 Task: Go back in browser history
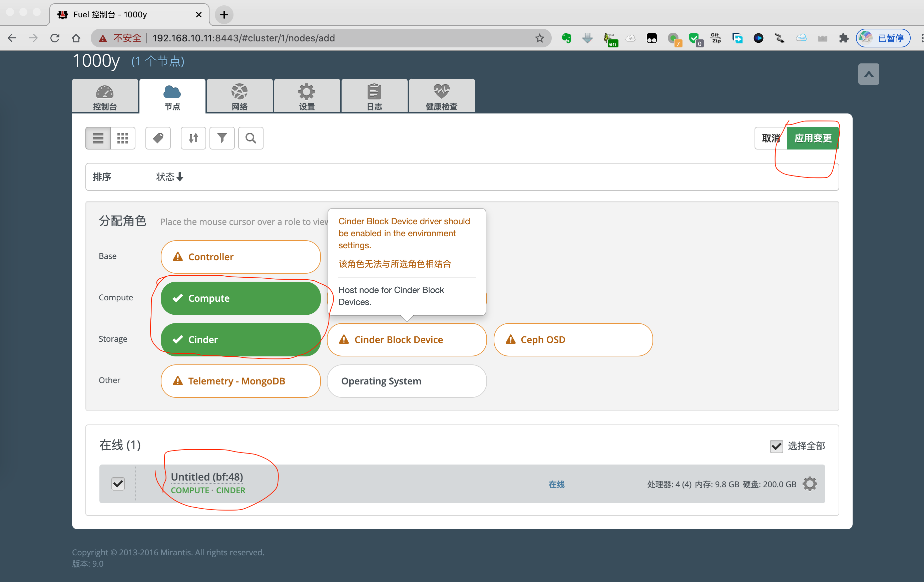pyautogui.click(x=12, y=38)
